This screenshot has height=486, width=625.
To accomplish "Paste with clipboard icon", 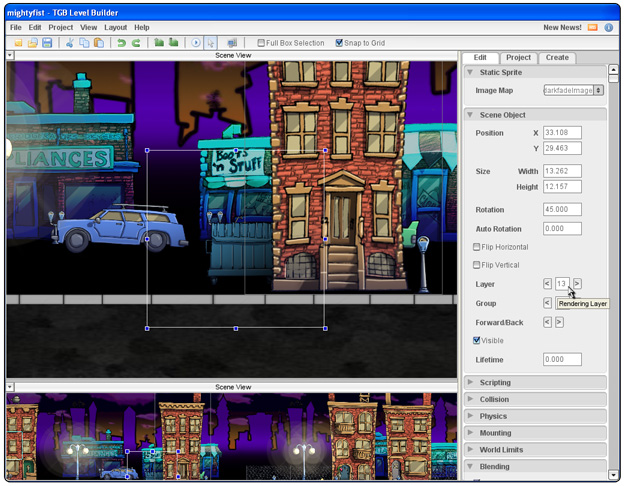I will tap(98, 43).
